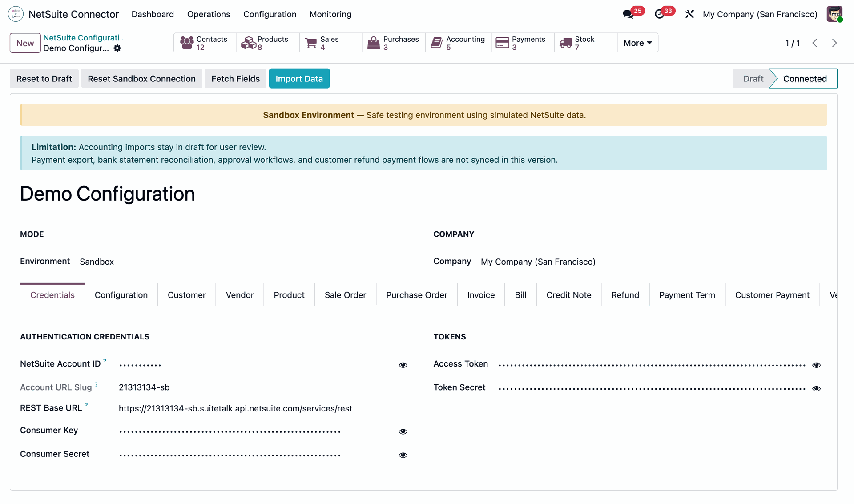Viewport: 854px width, 504px height.
Task: Switch to the Bill tab
Action: 520,295
